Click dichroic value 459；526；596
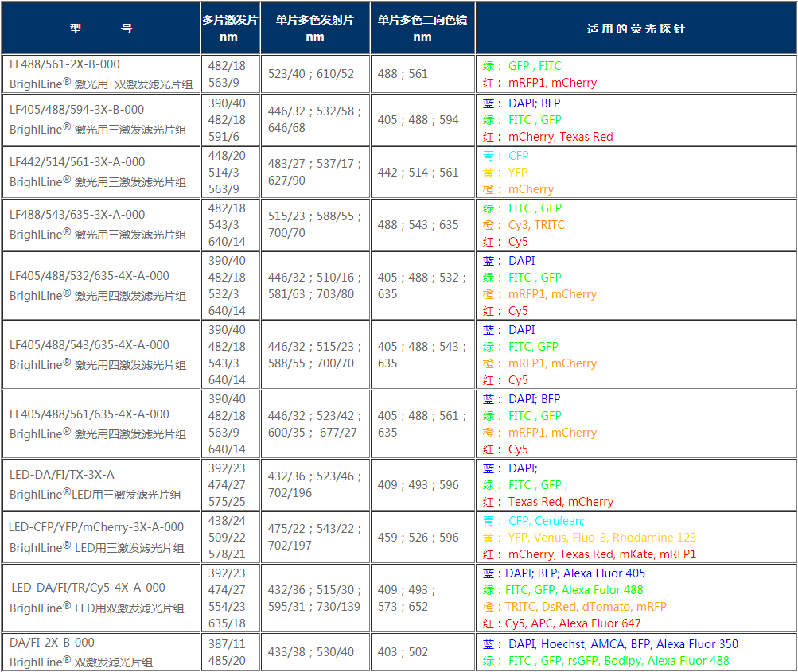The width and height of the screenshot is (798, 672). 418,538
